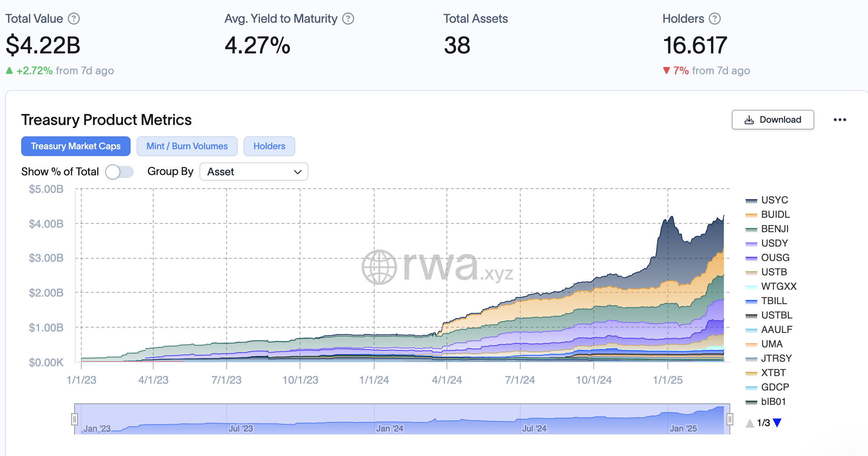Switch to Mint / Burn Volumes tab
The image size is (868, 456).
click(x=187, y=146)
